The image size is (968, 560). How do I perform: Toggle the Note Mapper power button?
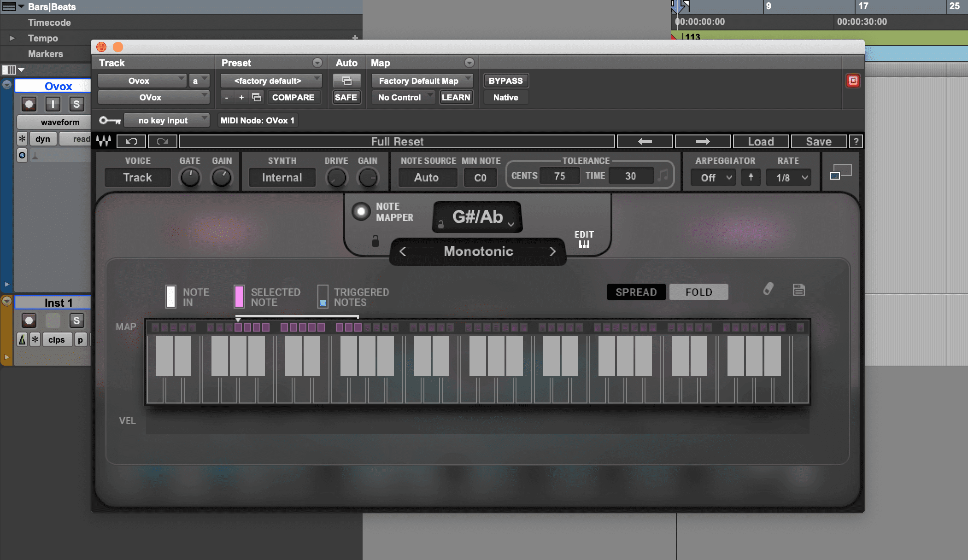[361, 211]
